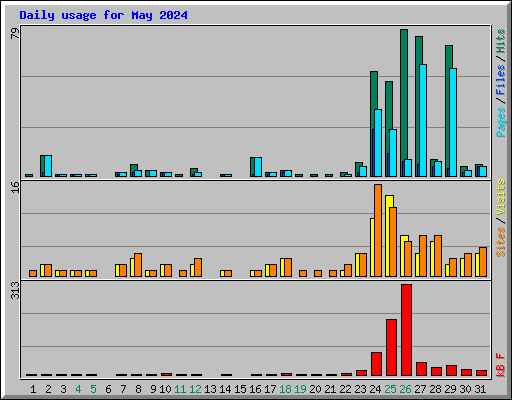Select day label '2' on the x-axis
The image size is (512, 400).
tap(48, 389)
